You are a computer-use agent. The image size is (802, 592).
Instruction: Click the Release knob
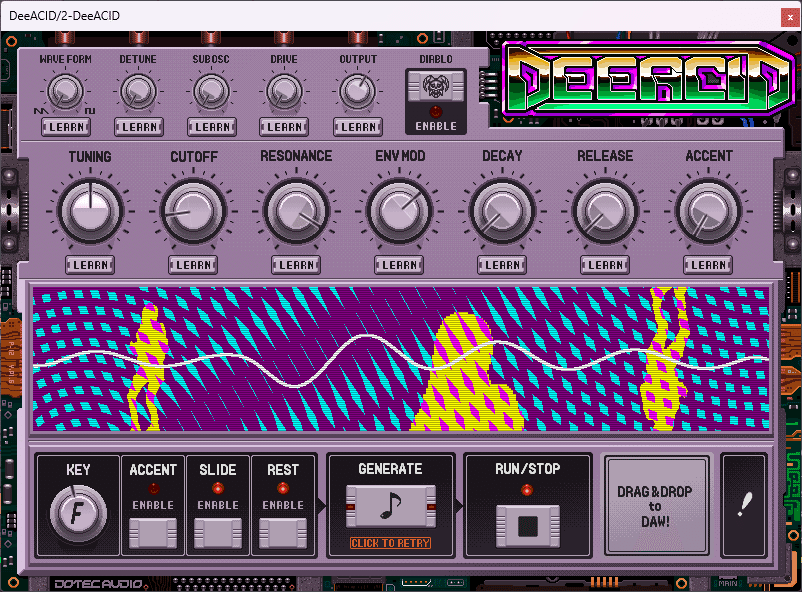click(605, 210)
